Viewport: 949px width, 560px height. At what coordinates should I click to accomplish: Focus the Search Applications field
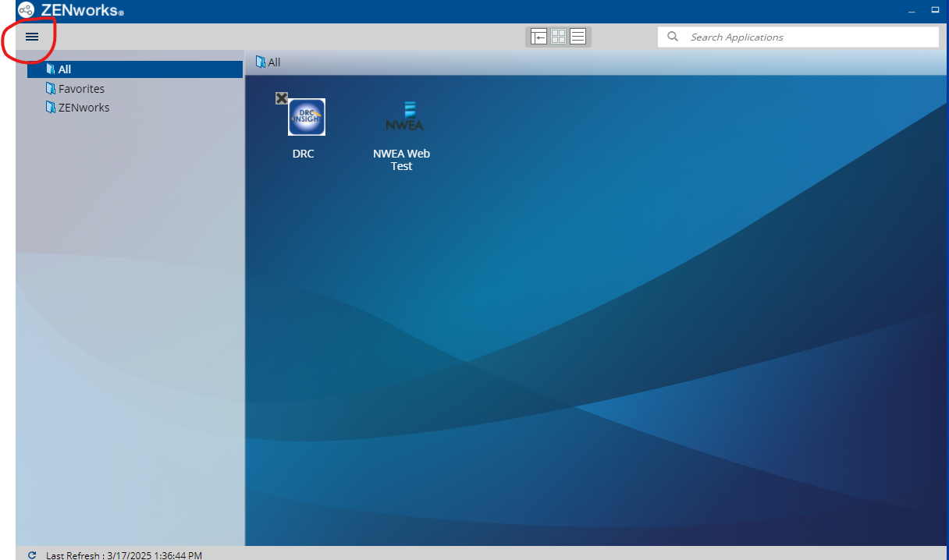pos(804,37)
